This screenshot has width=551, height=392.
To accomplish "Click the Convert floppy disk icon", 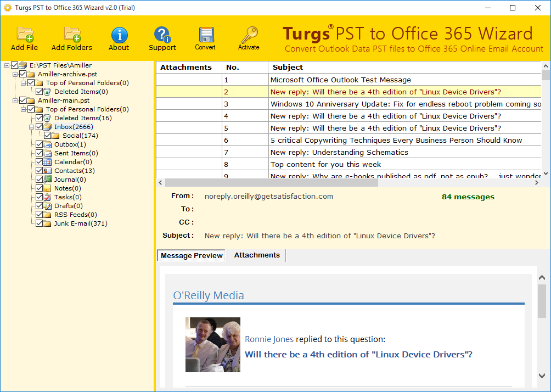I will (x=206, y=35).
